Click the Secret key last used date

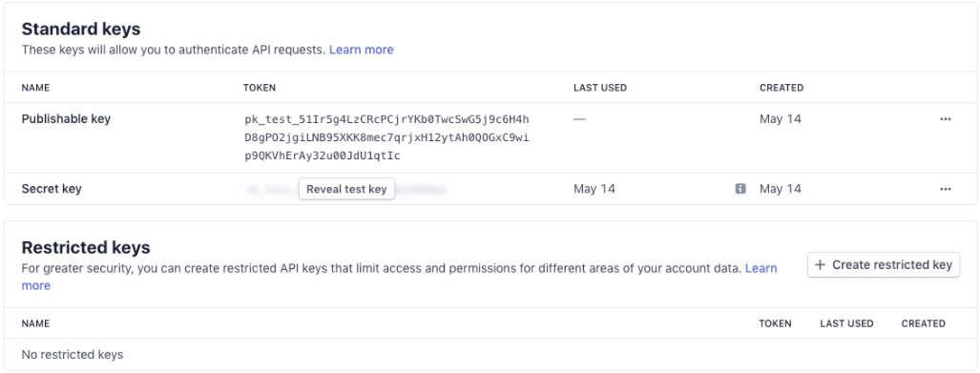tap(594, 189)
